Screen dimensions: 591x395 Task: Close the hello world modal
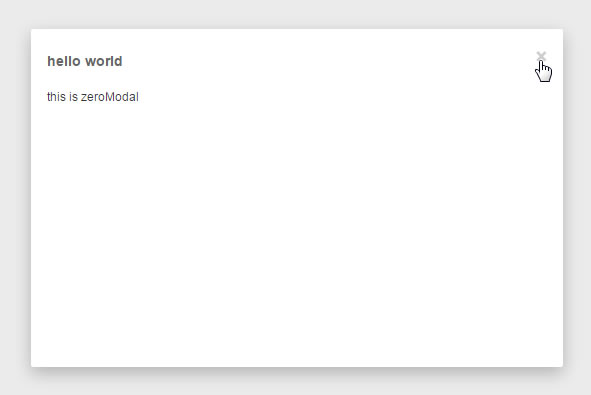(x=541, y=56)
